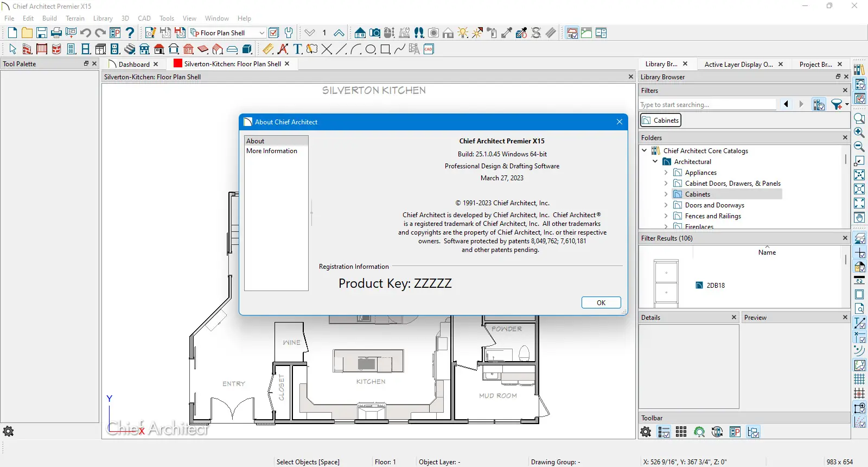The height and width of the screenshot is (467, 868).
Task: Toggle the list view button in library toolbar
Action: click(x=664, y=432)
